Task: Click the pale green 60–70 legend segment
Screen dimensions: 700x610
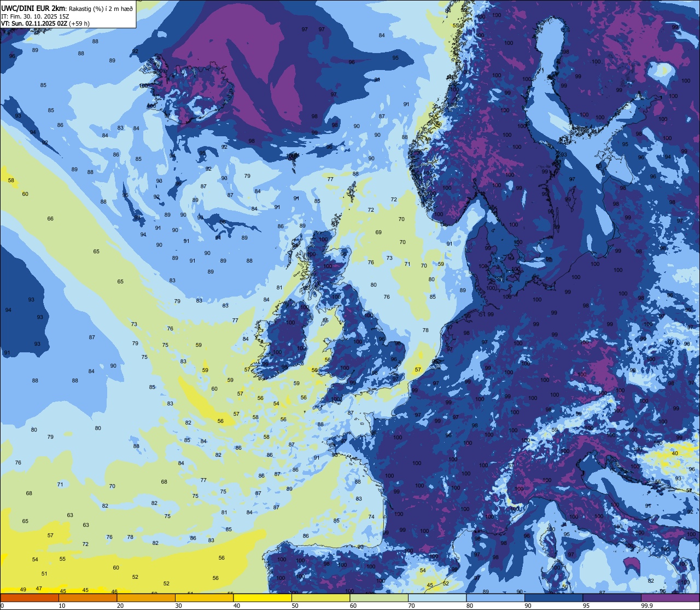Action: point(379,597)
